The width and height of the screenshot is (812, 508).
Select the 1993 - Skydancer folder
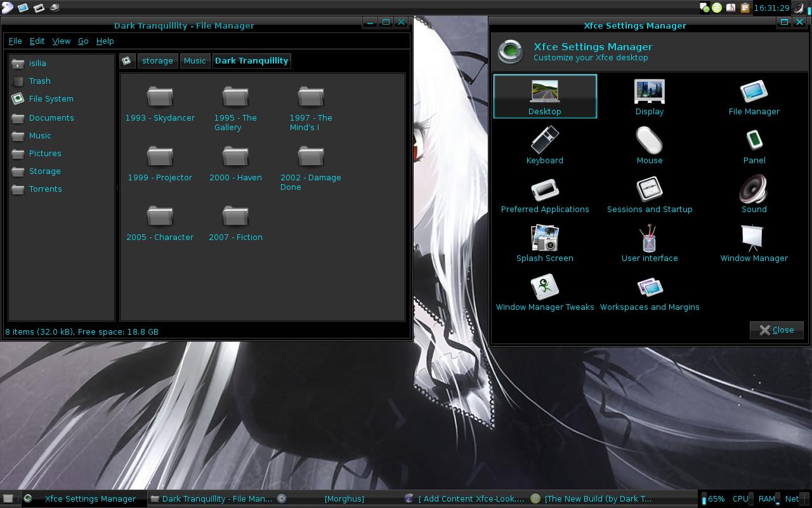[x=160, y=104]
